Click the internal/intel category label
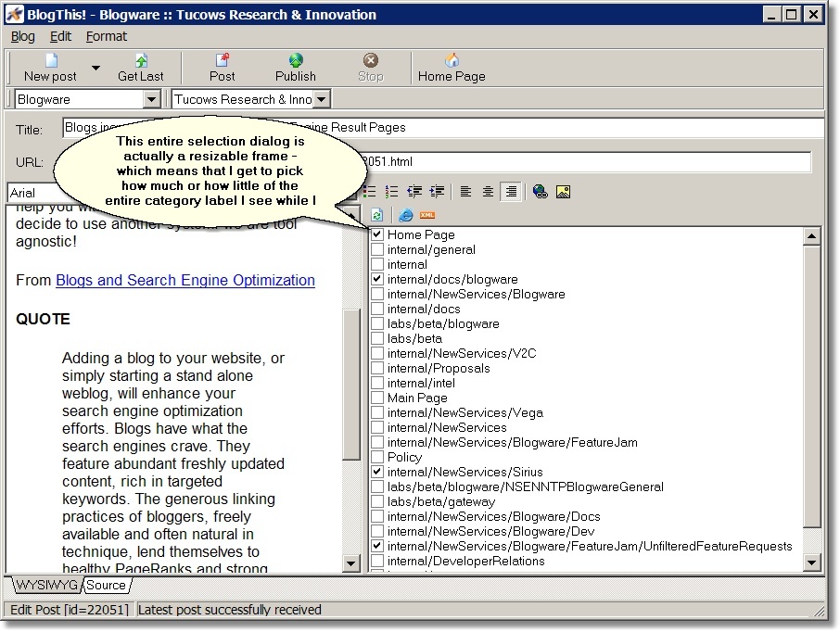Image resolution: width=840 pixels, height=632 pixels. click(x=421, y=383)
